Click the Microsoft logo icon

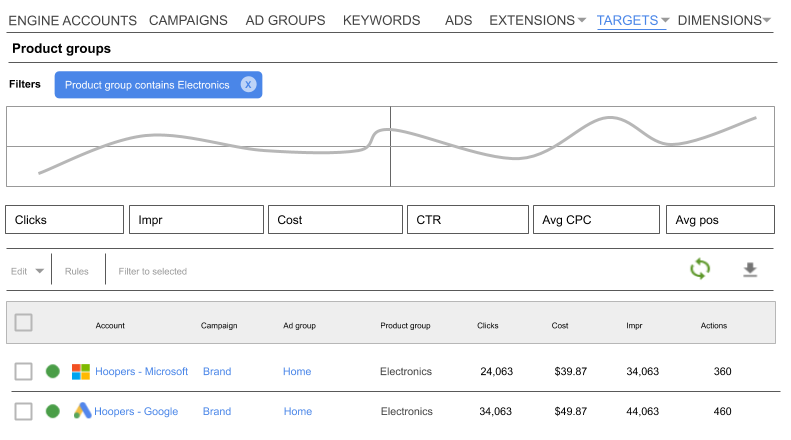click(81, 372)
